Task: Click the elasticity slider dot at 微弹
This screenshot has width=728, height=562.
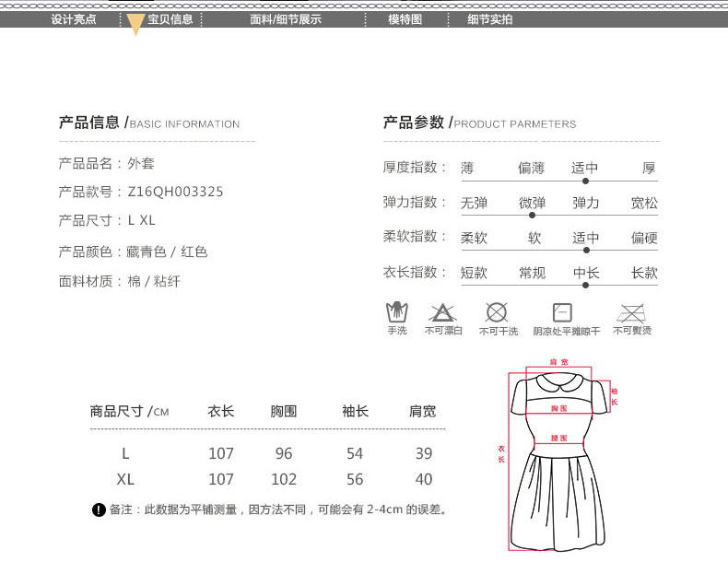Action: coord(533,216)
